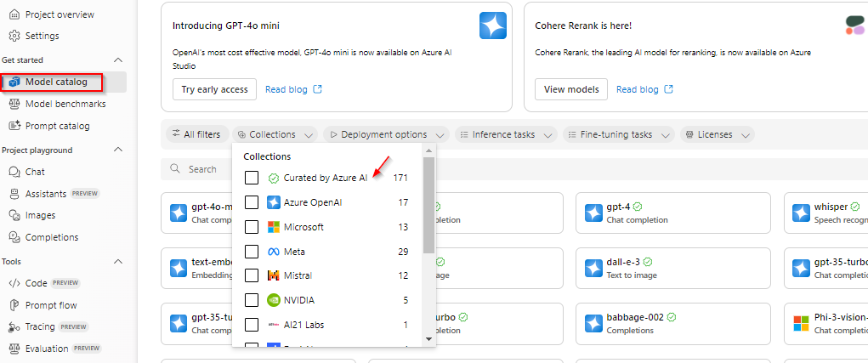Click View models button
868x363 pixels.
(571, 89)
